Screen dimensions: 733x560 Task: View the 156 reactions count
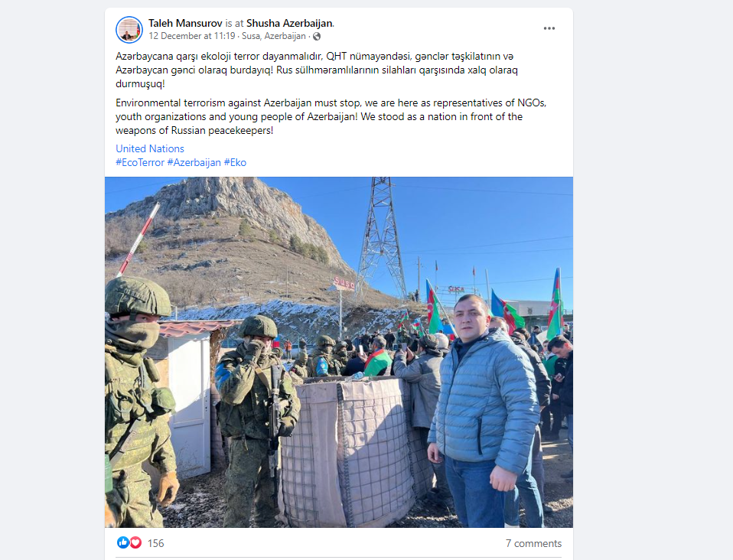click(155, 543)
